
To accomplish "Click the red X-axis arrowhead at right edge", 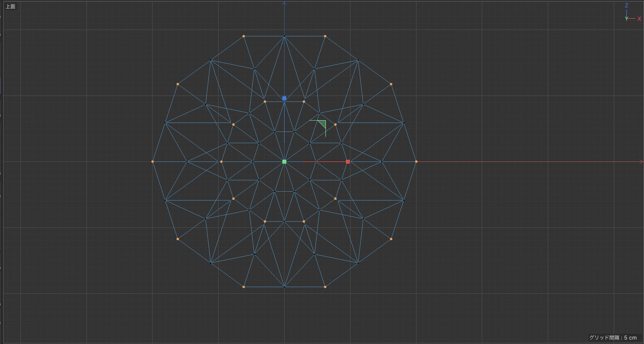I will (640, 162).
